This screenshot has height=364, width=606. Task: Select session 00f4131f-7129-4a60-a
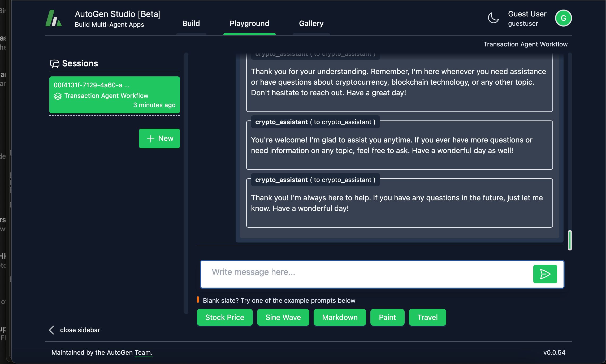click(115, 95)
